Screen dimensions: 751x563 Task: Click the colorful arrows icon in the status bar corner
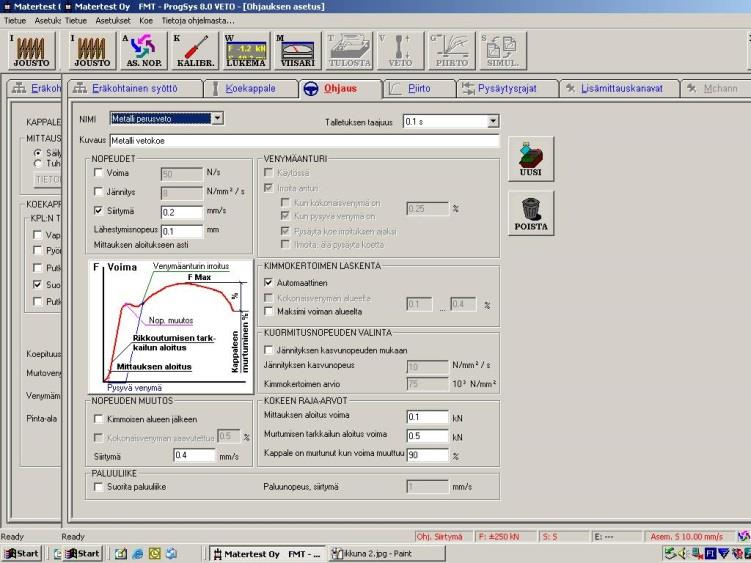pos(744,536)
